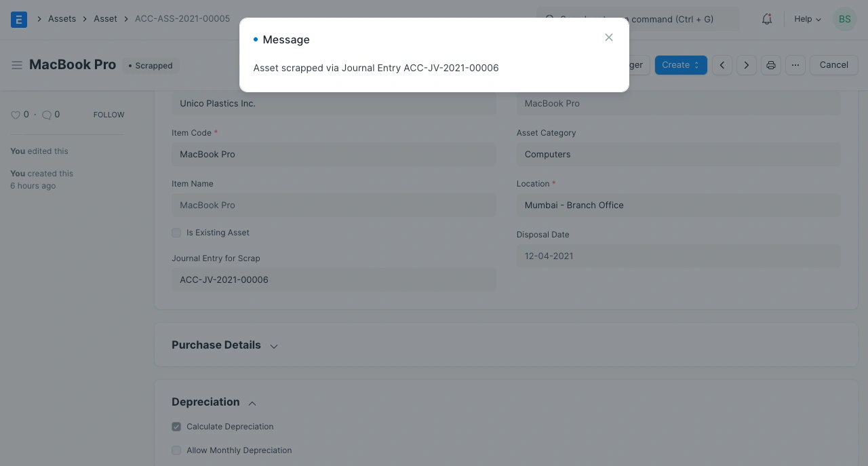Go to next asset record
The image size is (868, 466).
(747, 65)
